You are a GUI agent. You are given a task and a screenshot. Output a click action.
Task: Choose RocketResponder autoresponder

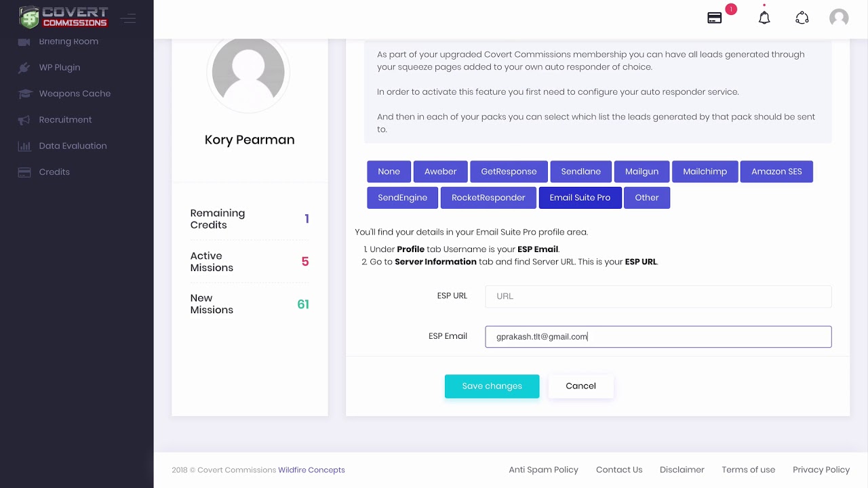[x=488, y=198]
